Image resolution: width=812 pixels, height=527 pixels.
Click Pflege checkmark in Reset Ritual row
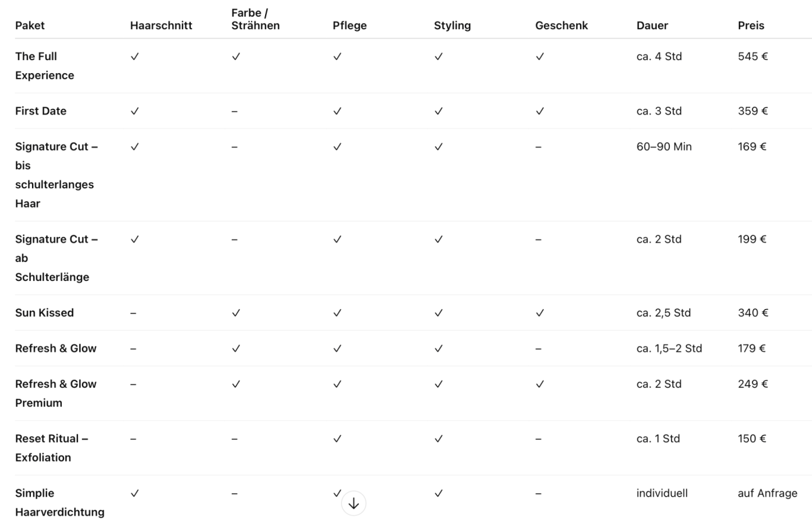click(337, 439)
